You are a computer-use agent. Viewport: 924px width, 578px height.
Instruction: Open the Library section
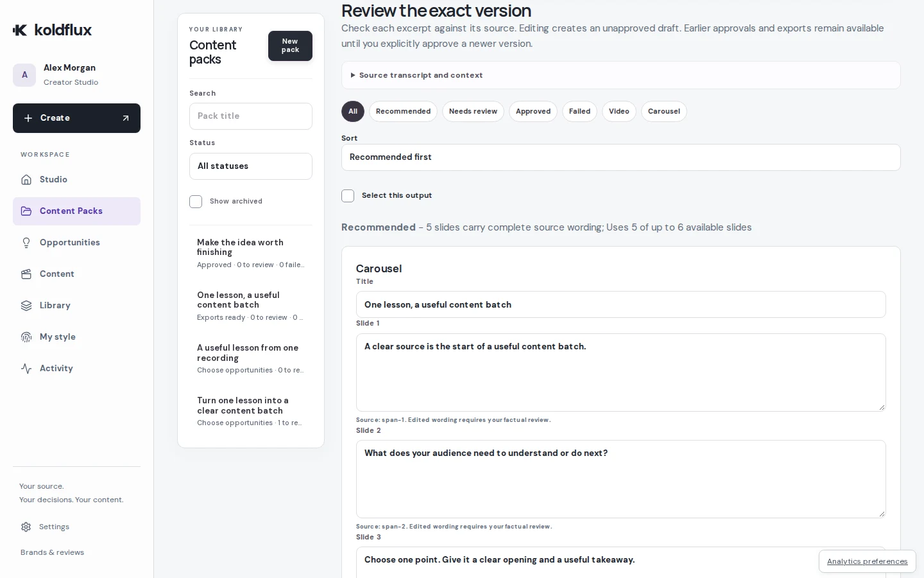76,306
